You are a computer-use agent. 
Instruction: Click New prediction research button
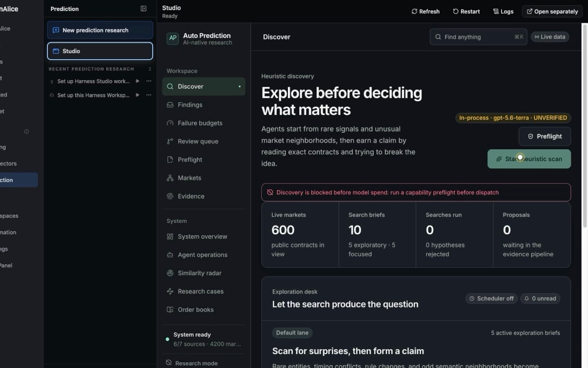(100, 30)
